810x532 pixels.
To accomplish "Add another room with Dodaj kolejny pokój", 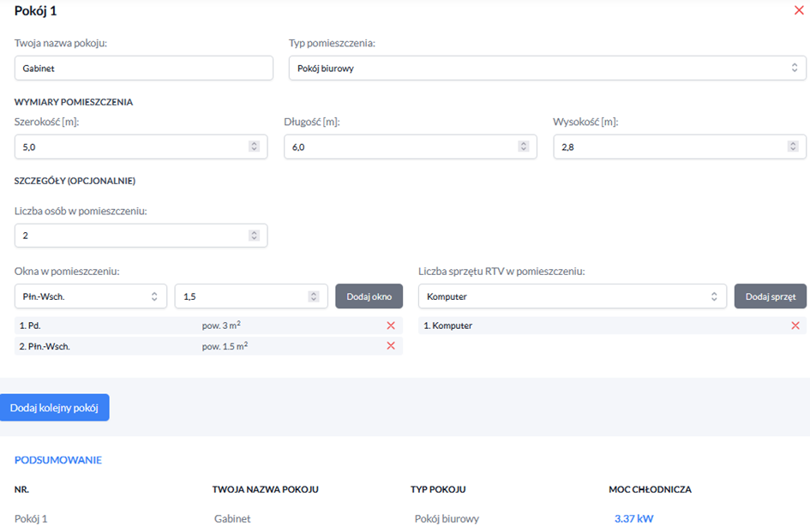I will click(x=55, y=408).
